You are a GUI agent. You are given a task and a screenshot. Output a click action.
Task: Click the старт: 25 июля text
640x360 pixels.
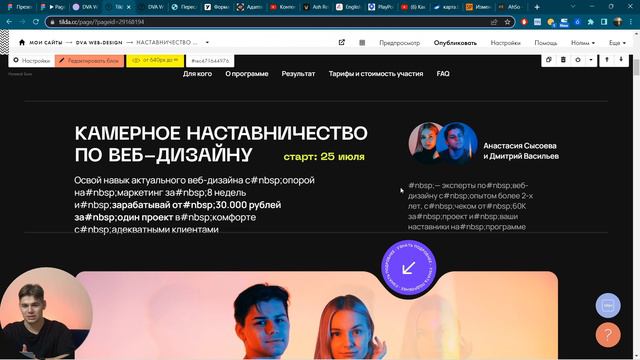324,157
